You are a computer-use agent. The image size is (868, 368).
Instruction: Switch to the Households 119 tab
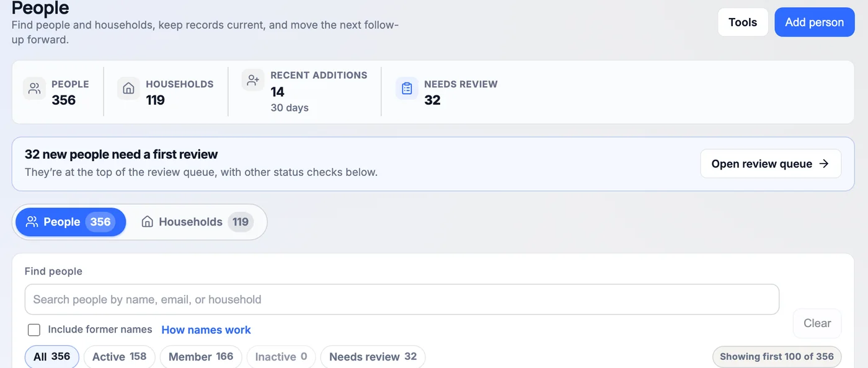click(197, 222)
